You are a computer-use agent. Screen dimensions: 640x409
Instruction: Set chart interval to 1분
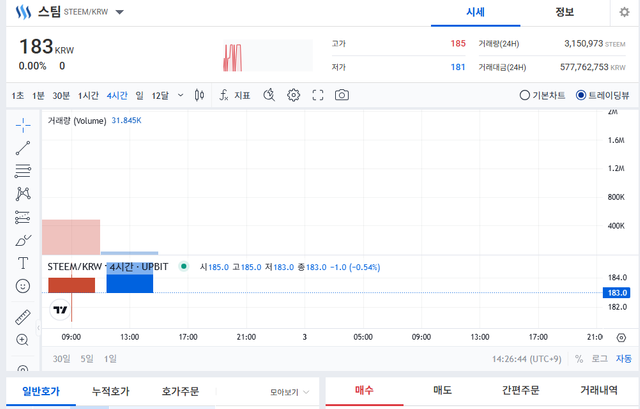38,96
